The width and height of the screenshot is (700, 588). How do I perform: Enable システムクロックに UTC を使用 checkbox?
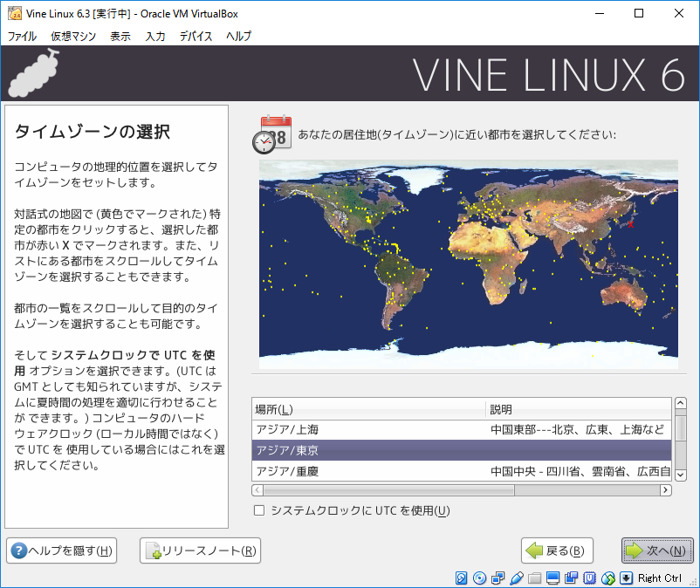click(258, 510)
